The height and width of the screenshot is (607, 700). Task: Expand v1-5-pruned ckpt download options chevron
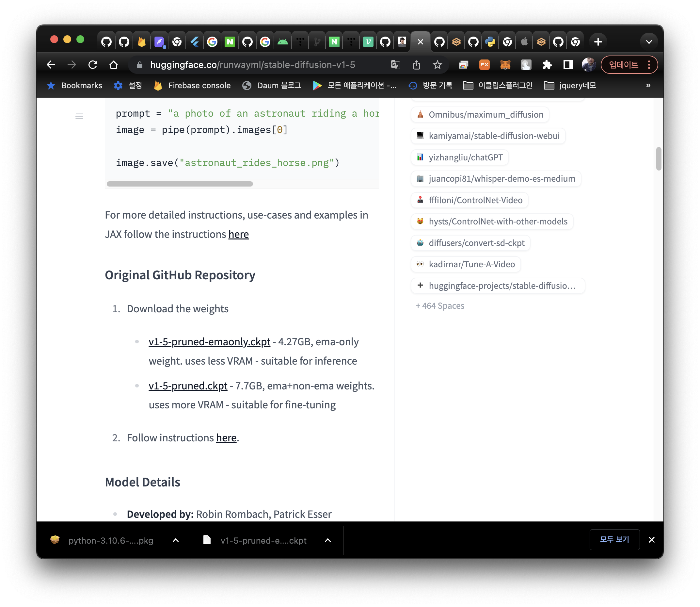click(328, 540)
